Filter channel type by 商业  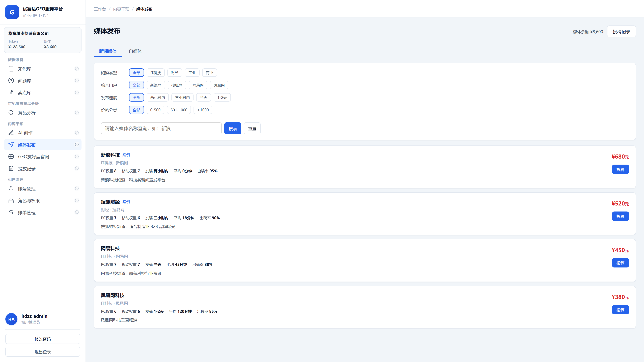(x=209, y=73)
